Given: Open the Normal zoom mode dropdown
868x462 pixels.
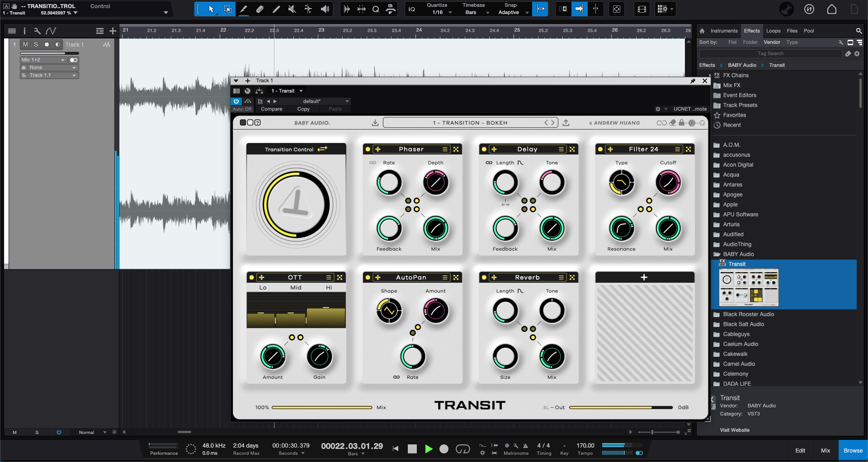Looking at the screenshot, I should pos(92,432).
